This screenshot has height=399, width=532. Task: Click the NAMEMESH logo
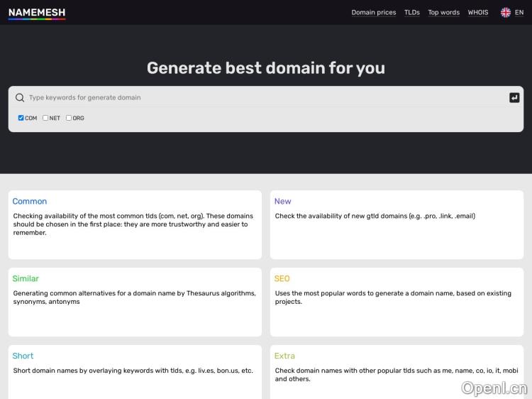click(37, 12)
